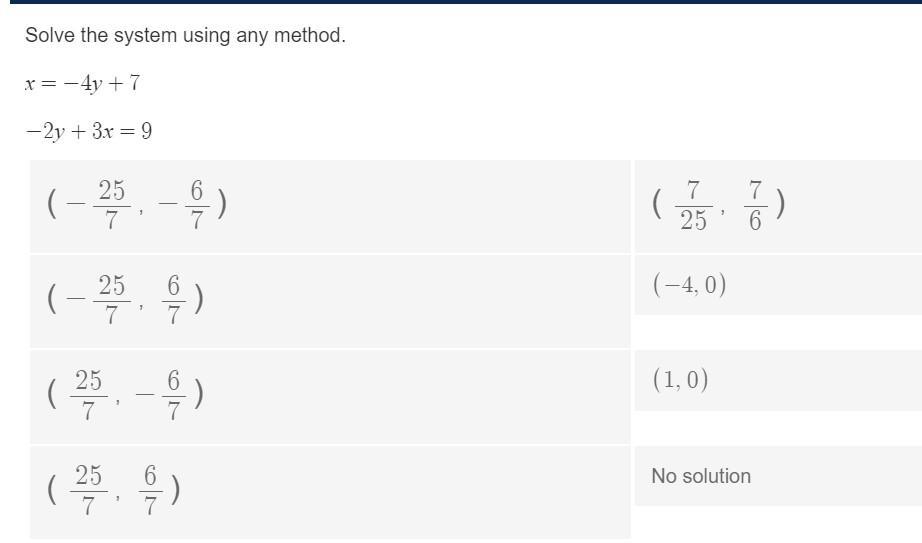Click the word "method" in the question prompt
The width and height of the screenshot is (922, 543).
pos(313,35)
